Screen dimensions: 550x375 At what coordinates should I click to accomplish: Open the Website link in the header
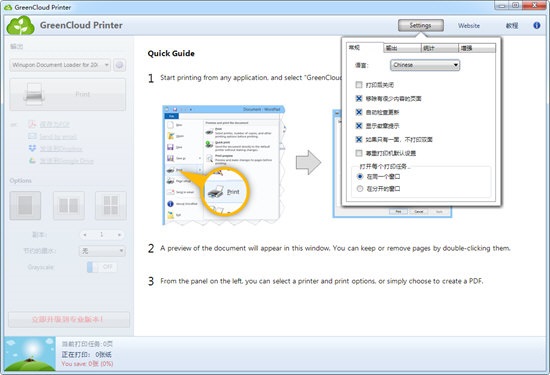click(x=469, y=26)
